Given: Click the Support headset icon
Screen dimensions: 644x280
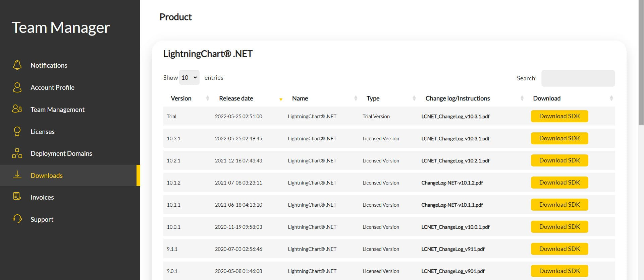Looking at the screenshot, I should (x=17, y=219).
